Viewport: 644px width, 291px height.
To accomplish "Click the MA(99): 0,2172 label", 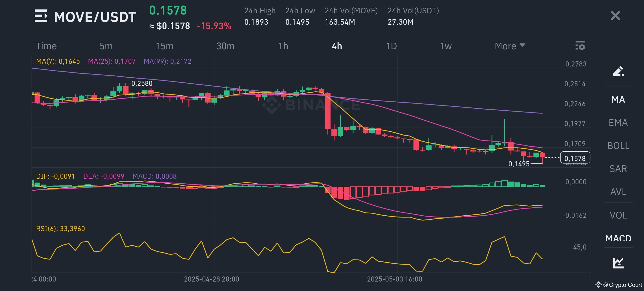I will 168,61.
